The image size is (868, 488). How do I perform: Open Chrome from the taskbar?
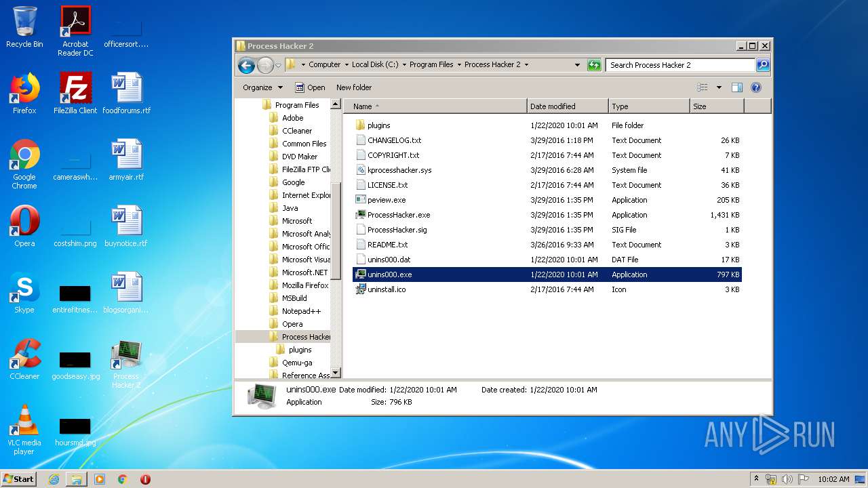123,479
